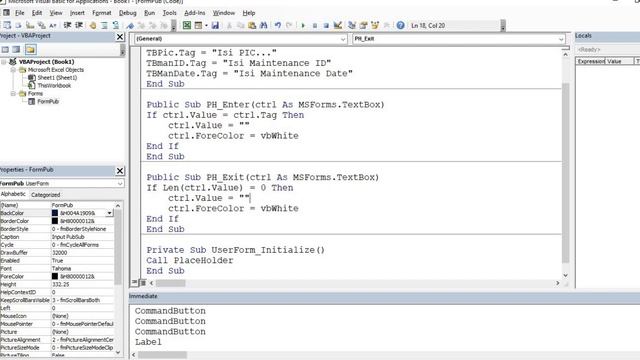Image resolution: width=640 pixels, height=360 pixels.
Task: Run the macro with the play icon
Action: 303,25
